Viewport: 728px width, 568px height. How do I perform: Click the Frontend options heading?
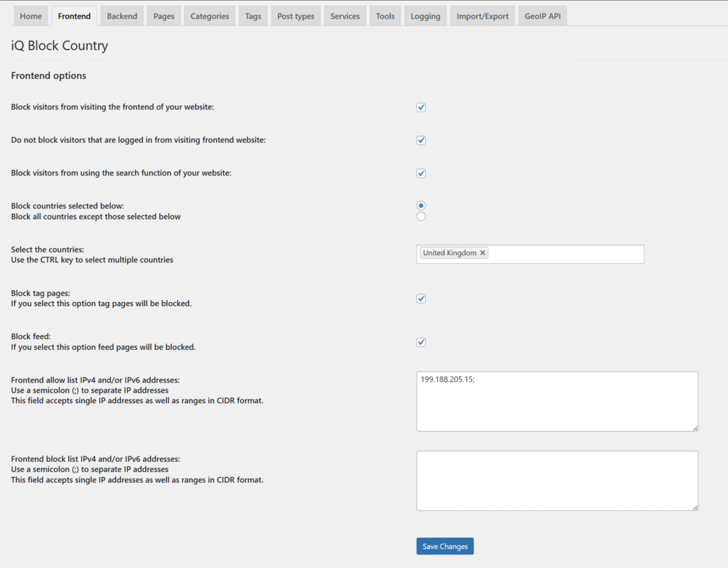click(49, 75)
